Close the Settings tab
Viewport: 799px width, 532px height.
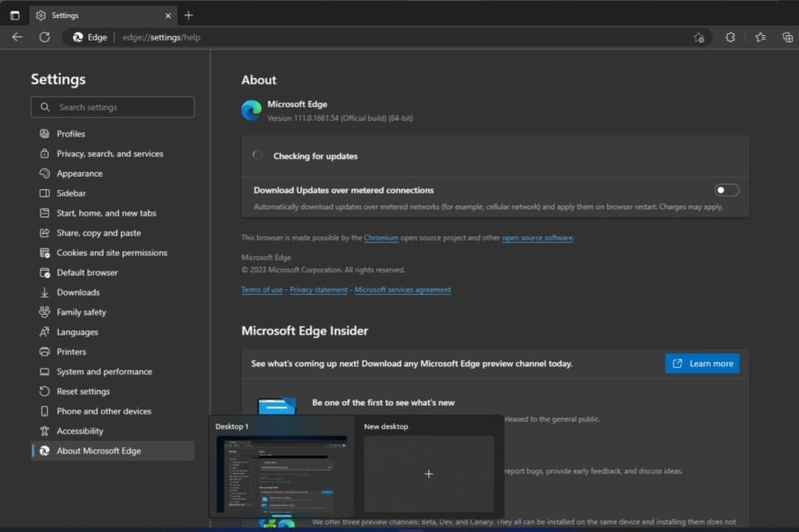click(x=168, y=16)
